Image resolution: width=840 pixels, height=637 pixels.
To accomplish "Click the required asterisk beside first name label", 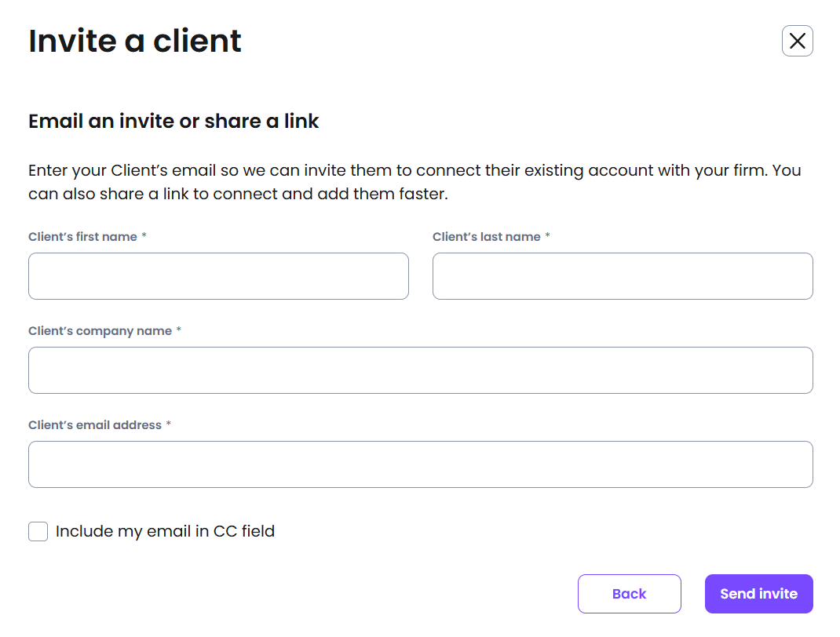I will pos(144,237).
